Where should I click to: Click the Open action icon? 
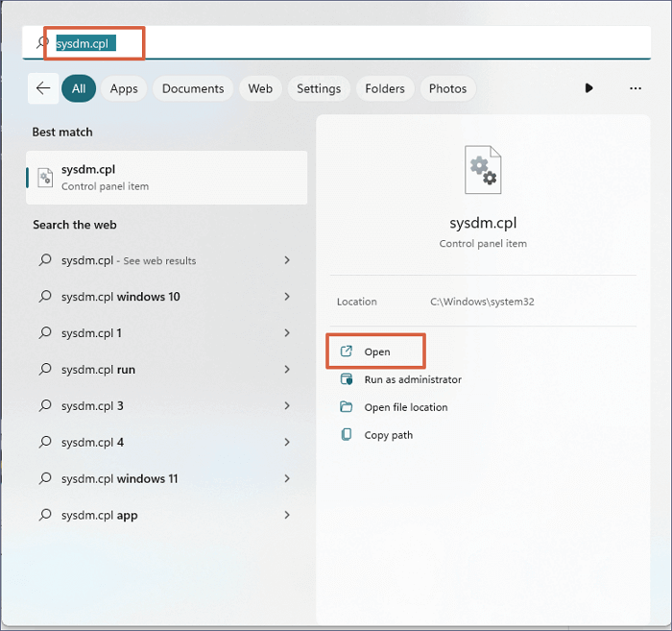coord(346,352)
